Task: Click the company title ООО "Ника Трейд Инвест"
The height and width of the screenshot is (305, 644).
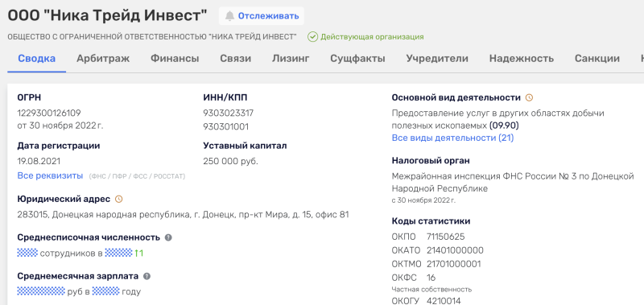Action: coord(108,15)
